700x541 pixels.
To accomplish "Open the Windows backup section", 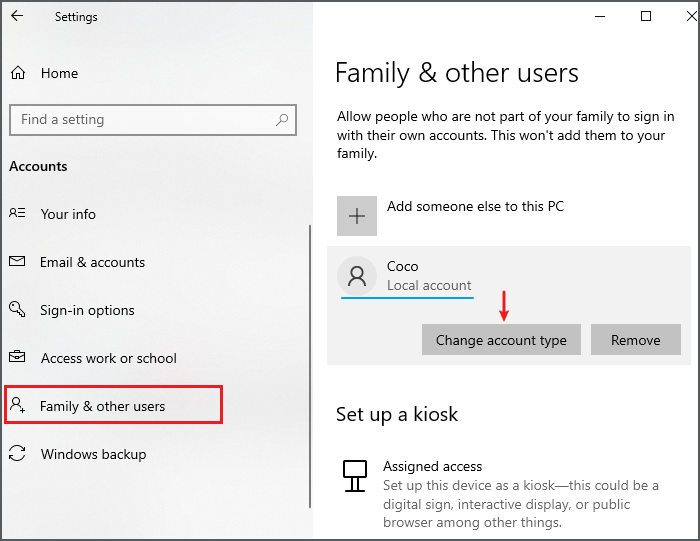I will click(x=93, y=454).
